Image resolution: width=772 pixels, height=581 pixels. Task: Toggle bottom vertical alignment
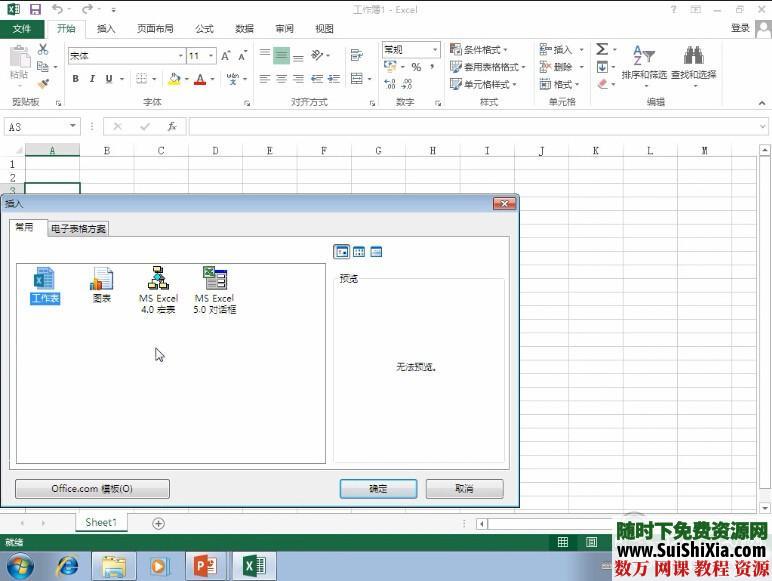point(298,57)
